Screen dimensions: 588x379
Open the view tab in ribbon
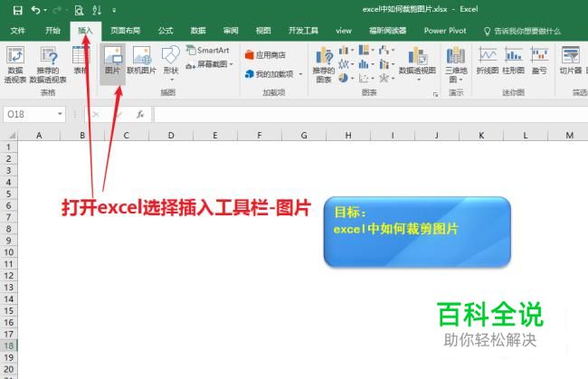(x=344, y=31)
